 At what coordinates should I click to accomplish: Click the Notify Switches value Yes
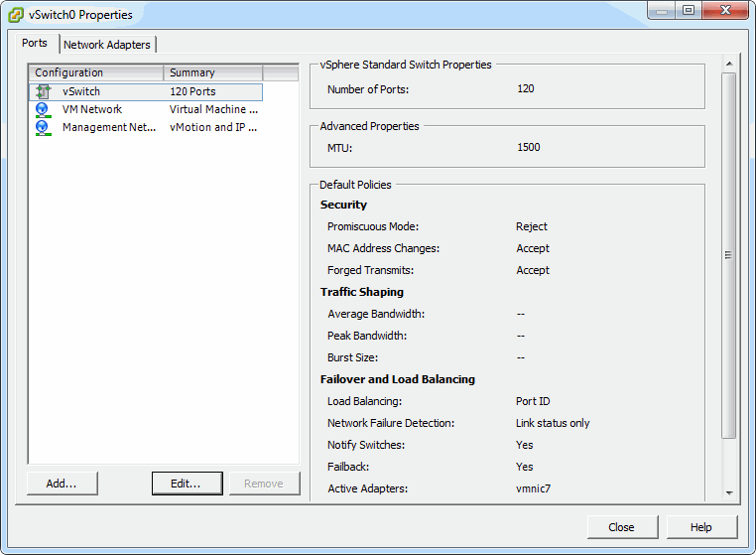tap(524, 445)
